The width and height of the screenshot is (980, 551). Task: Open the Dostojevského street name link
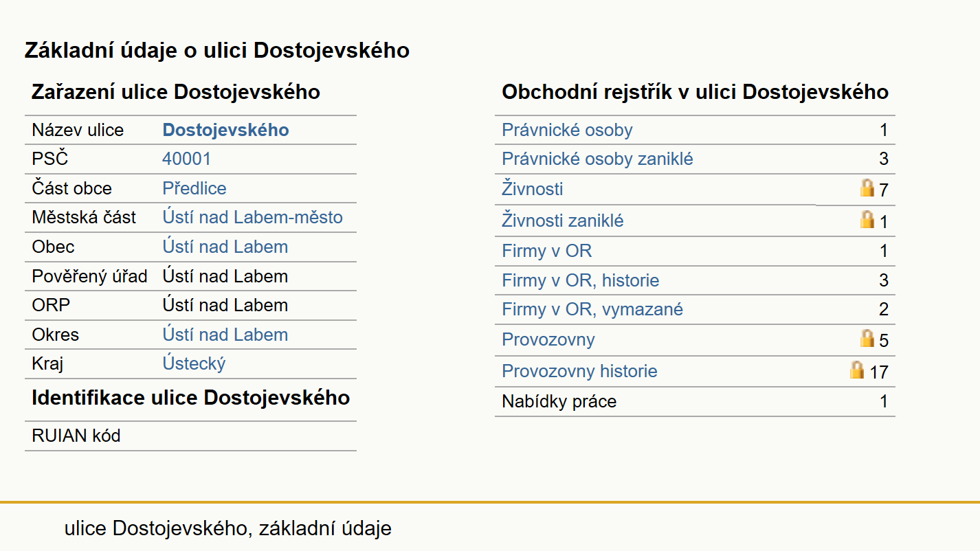225,130
